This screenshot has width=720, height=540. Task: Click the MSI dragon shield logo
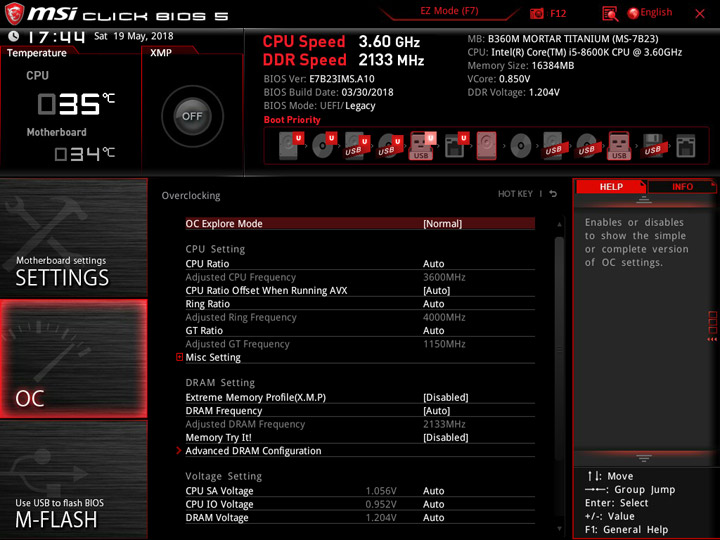pos(14,13)
